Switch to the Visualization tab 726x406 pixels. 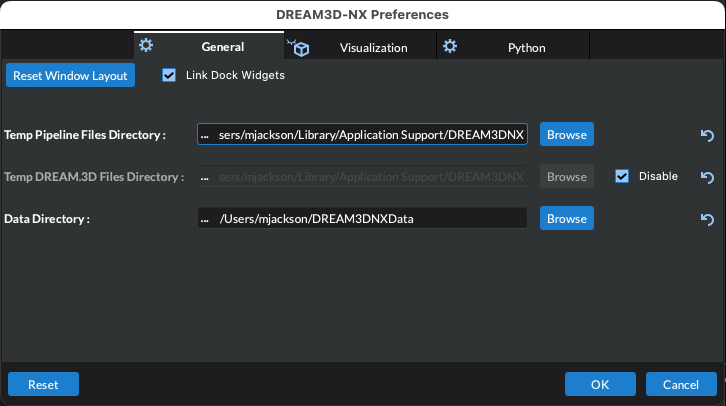(x=360, y=47)
